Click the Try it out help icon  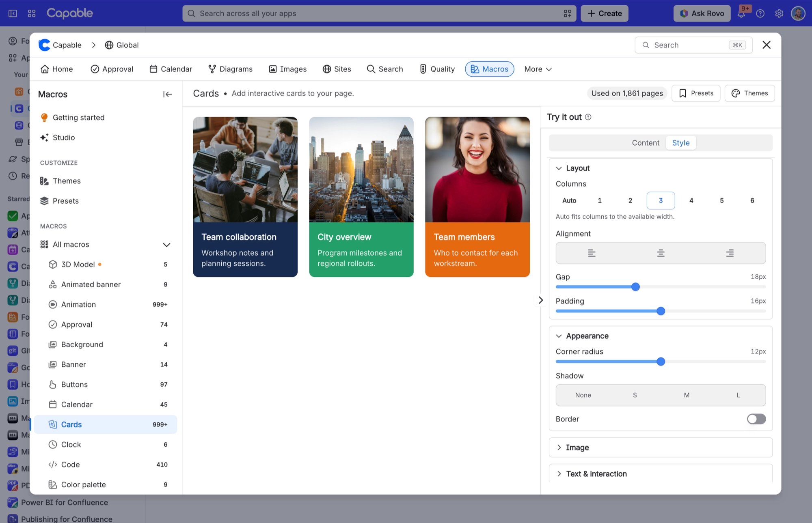point(588,117)
